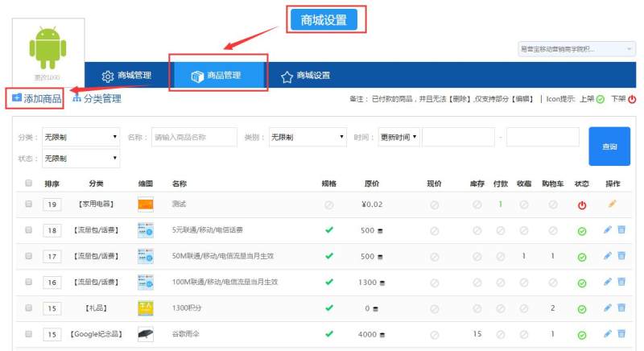Click the yellow edit pencil in 测试 row
Image resolution: width=644 pixels, height=351 pixels.
pos(612,204)
